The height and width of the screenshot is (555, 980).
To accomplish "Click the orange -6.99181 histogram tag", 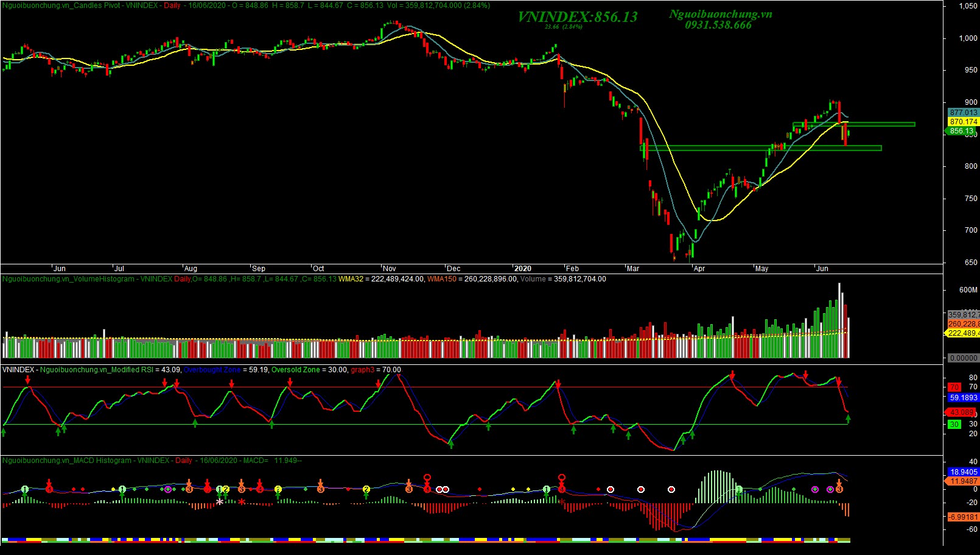I will click(963, 517).
